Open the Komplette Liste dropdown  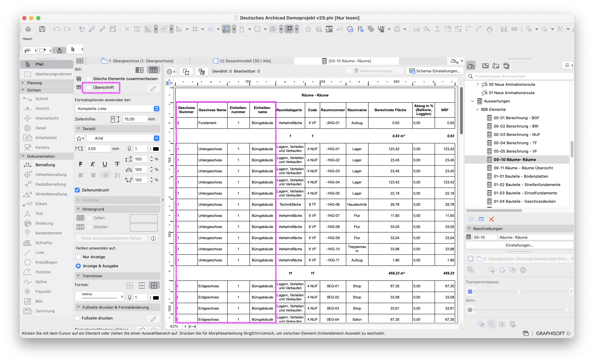click(117, 109)
